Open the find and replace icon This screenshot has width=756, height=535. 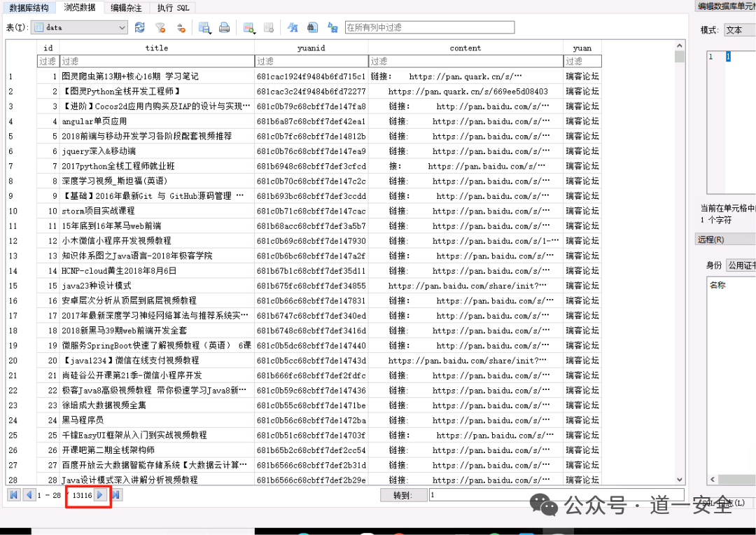[x=332, y=27]
